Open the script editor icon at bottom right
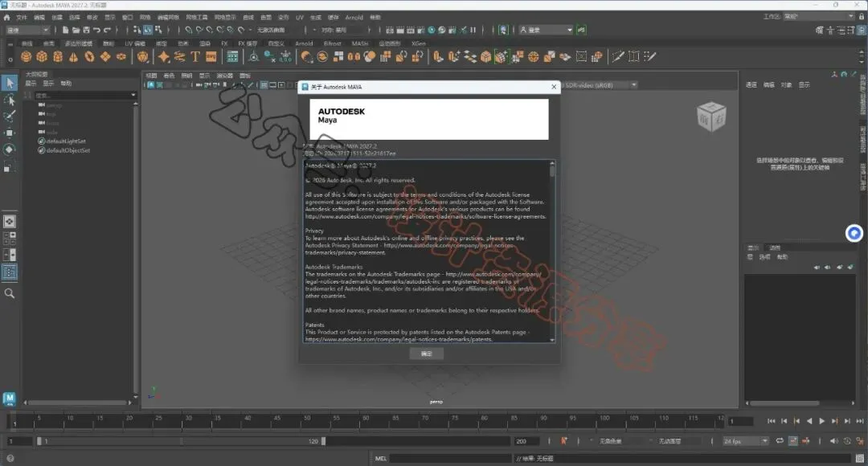868x466 pixels. tap(860, 458)
